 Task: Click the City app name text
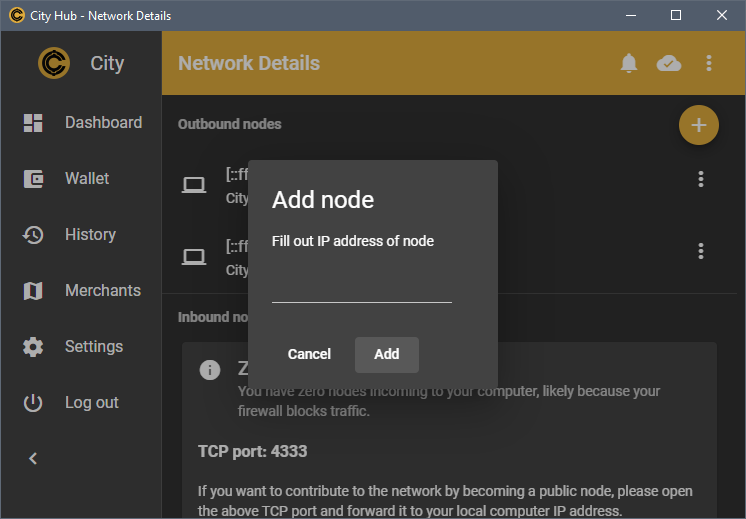point(108,63)
